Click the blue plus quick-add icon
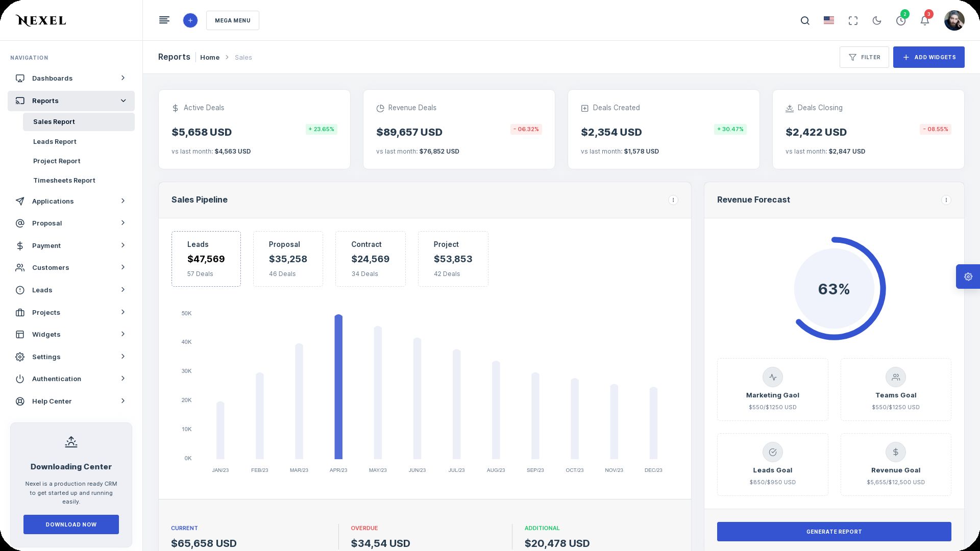 (x=190, y=20)
